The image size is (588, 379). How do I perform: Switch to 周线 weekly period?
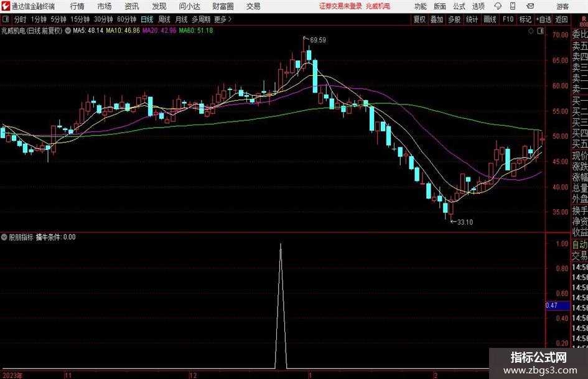coord(164,19)
